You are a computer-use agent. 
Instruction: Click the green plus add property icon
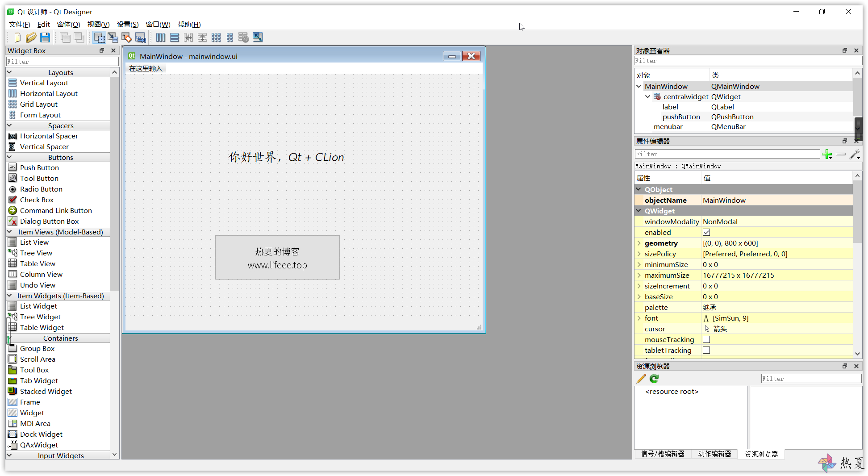(827, 154)
